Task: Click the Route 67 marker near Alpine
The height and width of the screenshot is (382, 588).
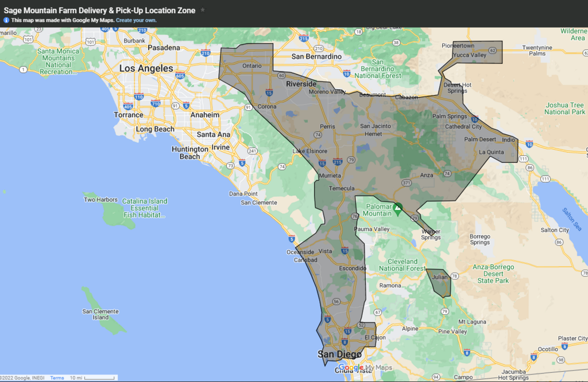Action: tap(378, 313)
